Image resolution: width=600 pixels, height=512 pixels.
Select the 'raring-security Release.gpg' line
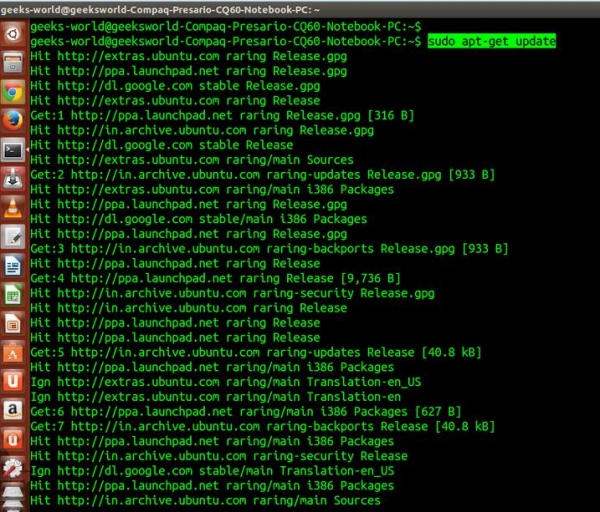(233, 293)
